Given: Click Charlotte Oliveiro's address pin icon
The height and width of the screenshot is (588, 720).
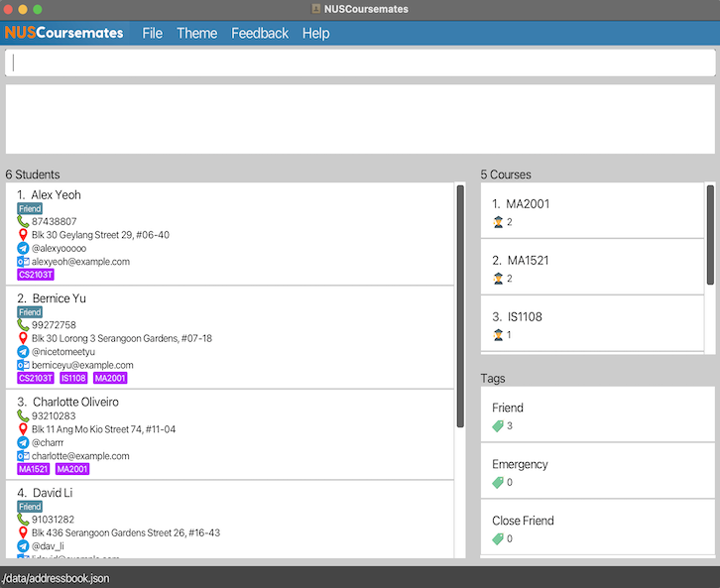Looking at the screenshot, I should click(23, 429).
